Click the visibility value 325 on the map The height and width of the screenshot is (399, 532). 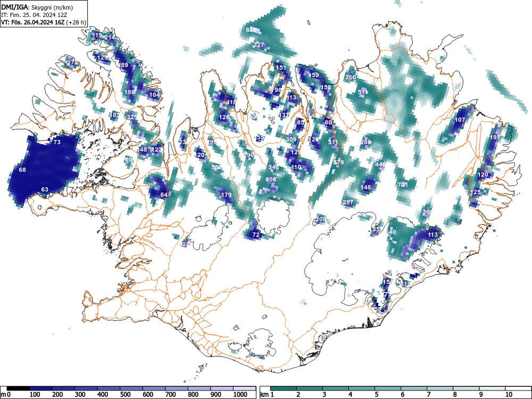pyautogui.click(x=131, y=117)
